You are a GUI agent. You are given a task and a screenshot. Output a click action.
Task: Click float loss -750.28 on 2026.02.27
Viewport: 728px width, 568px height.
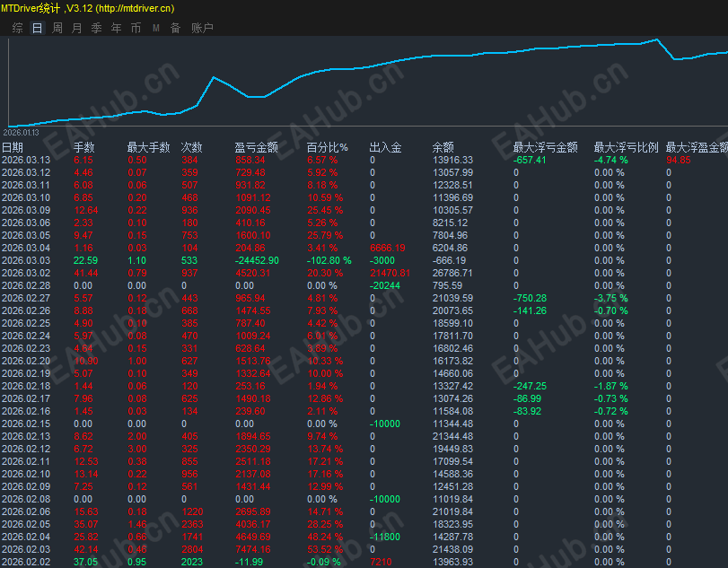tap(530, 298)
